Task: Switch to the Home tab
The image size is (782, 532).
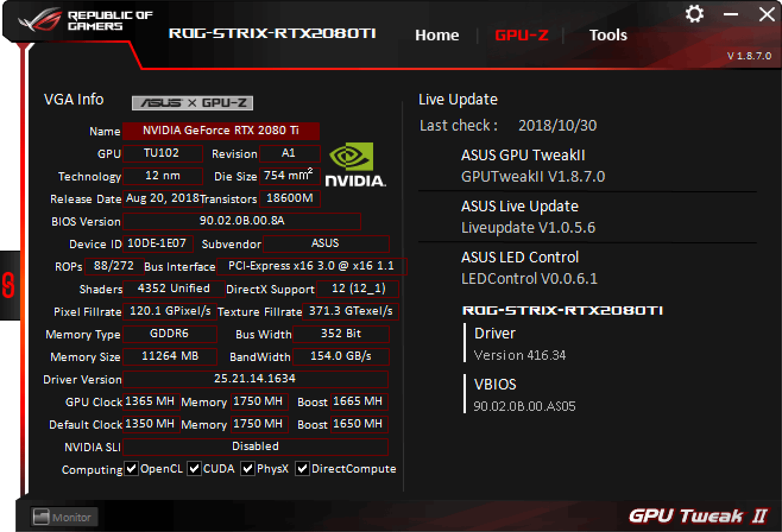Action: (437, 35)
